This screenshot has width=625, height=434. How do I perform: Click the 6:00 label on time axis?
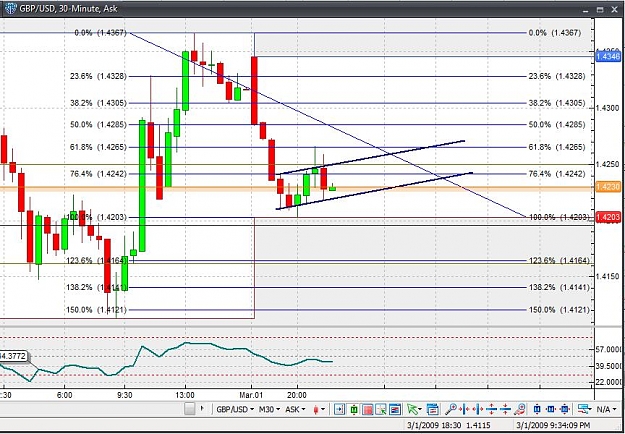(65, 395)
